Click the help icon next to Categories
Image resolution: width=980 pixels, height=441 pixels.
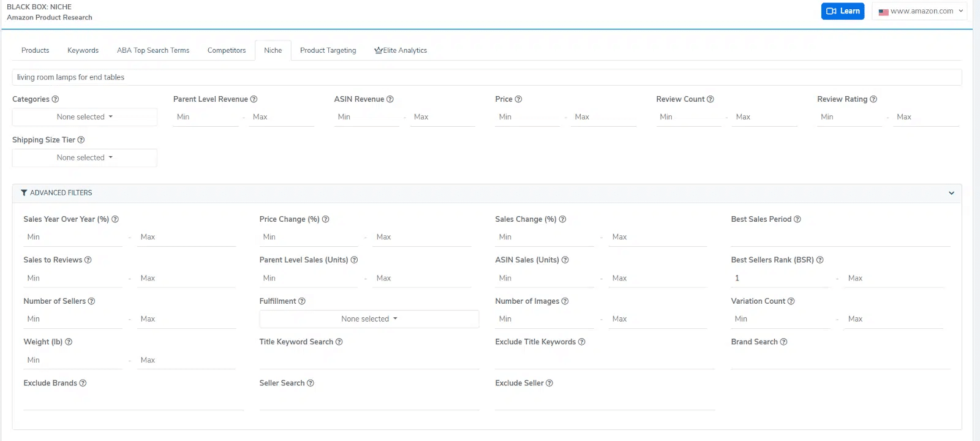[x=55, y=99]
